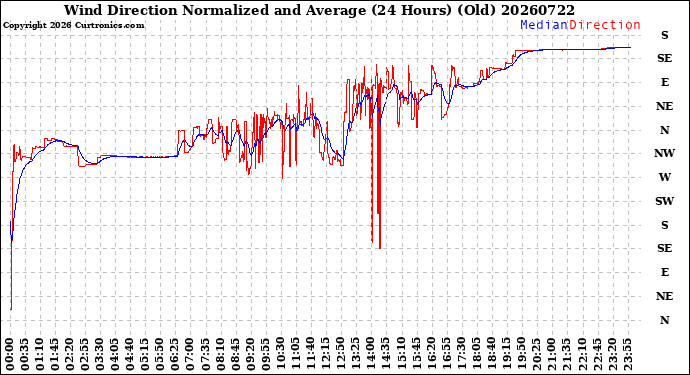The width and height of the screenshot is (690, 375).
Task: Select the '08:10' time axis label
Action: click(x=220, y=355)
